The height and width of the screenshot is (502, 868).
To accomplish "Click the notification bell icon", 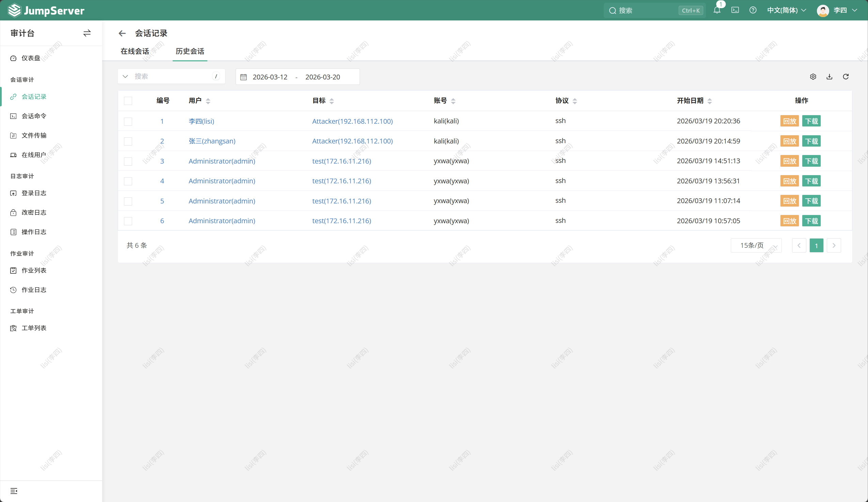I will coord(717,10).
